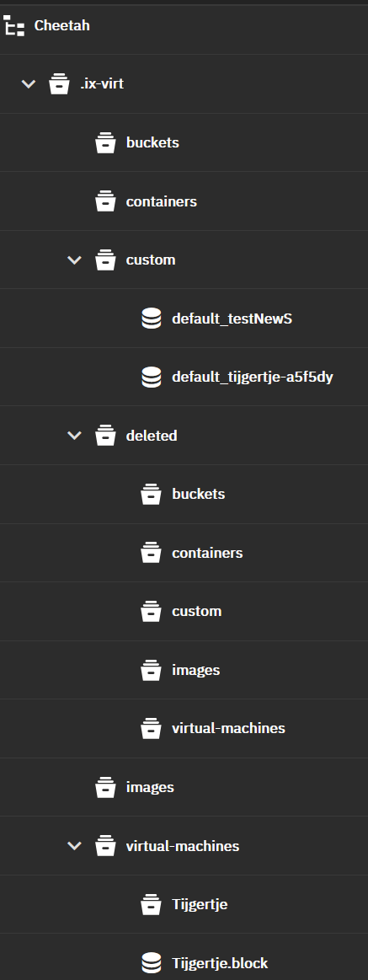The image size is (368, 980).
Task: Click the dataset icon beside Tijgertje
Action: pyautogui.click(x=152, y=904)
